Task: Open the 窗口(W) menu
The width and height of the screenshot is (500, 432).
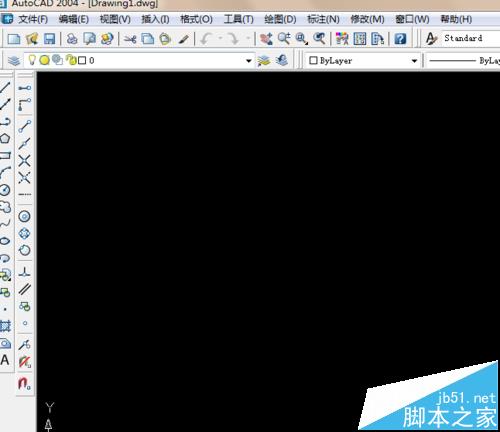Action: (412, 19)
